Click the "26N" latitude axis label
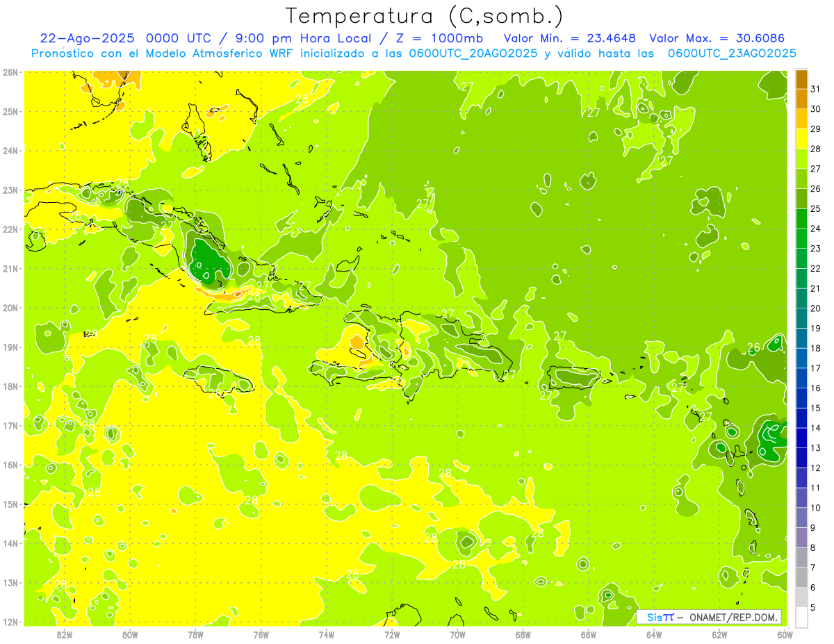Screen dimensions: 834x644 coord(10,72)
